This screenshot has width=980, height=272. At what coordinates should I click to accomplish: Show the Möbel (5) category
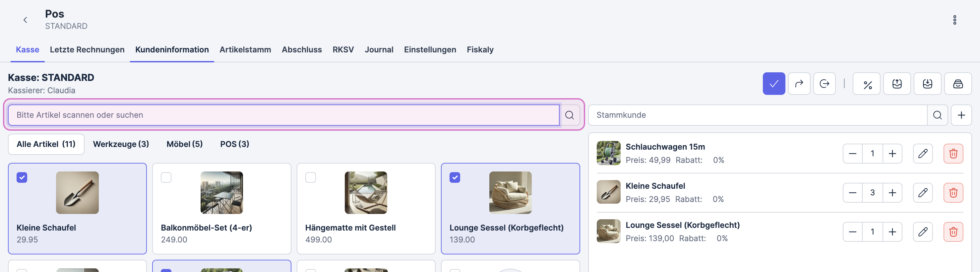[185, 144]
